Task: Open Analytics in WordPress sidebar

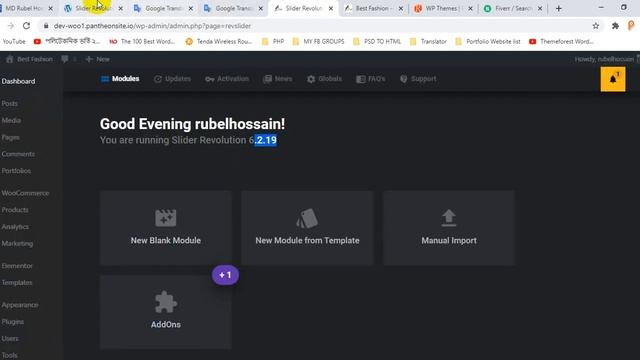Action: 15,227
